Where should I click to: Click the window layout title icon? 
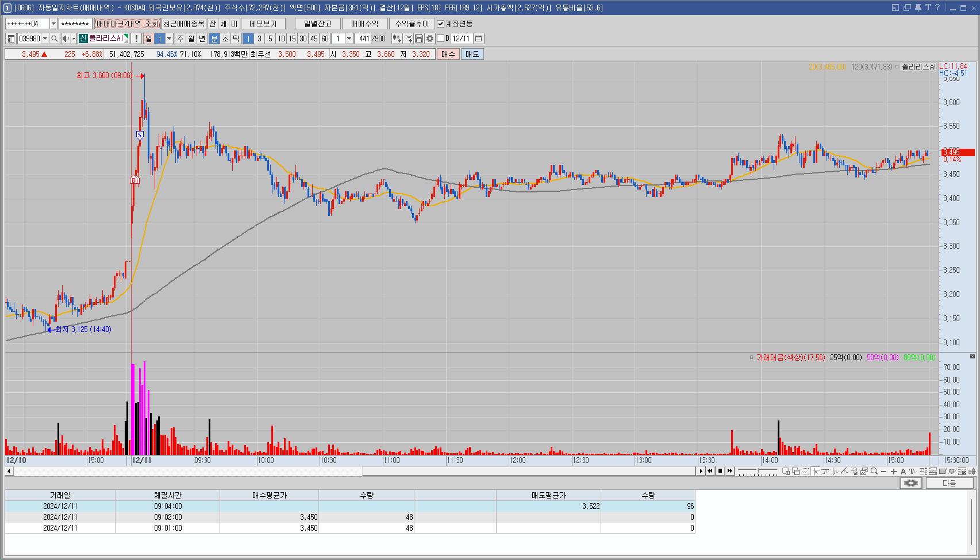(896, 7)
